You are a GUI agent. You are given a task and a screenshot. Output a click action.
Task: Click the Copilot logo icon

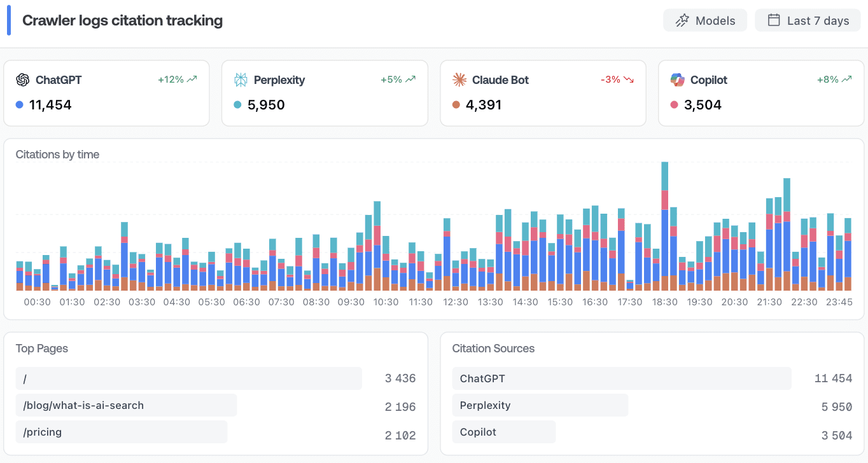tap(677, 79)
